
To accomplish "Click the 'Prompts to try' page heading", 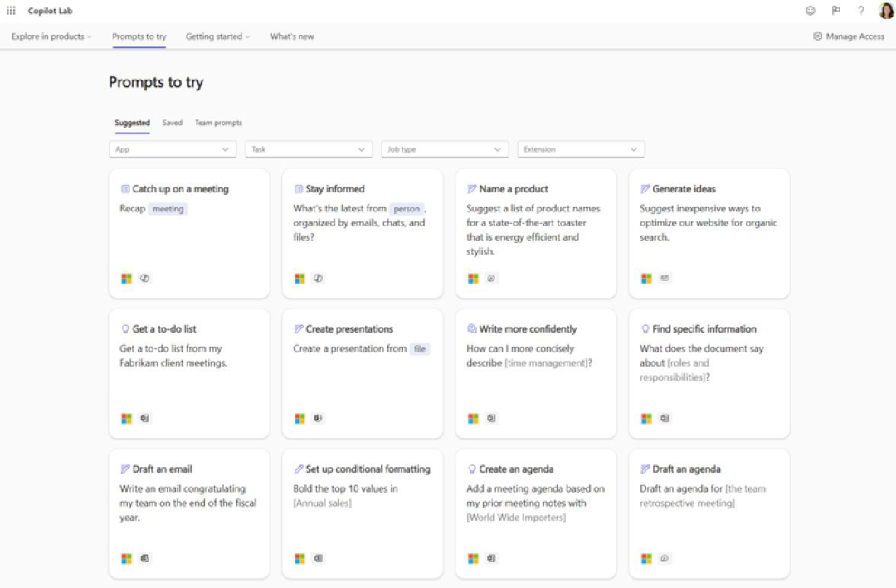I will click(156, 82).
